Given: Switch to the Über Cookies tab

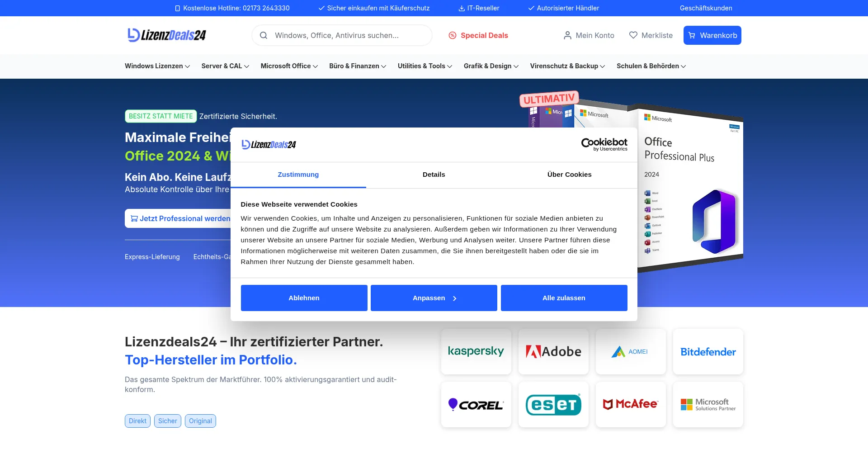Looking at the screenshot, I should pos(570,175).
